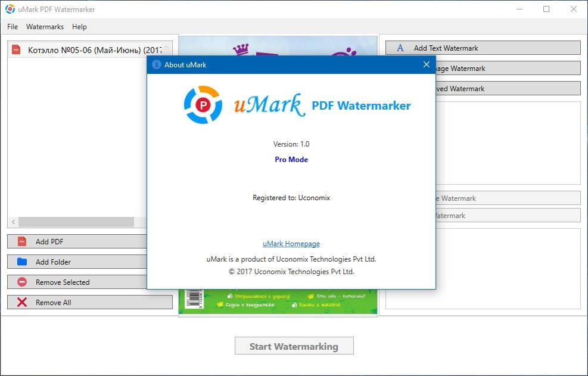The image size is (588, 376).
Task: Minimize the uMark PDF Watermarker window
Action: point(519,9)
